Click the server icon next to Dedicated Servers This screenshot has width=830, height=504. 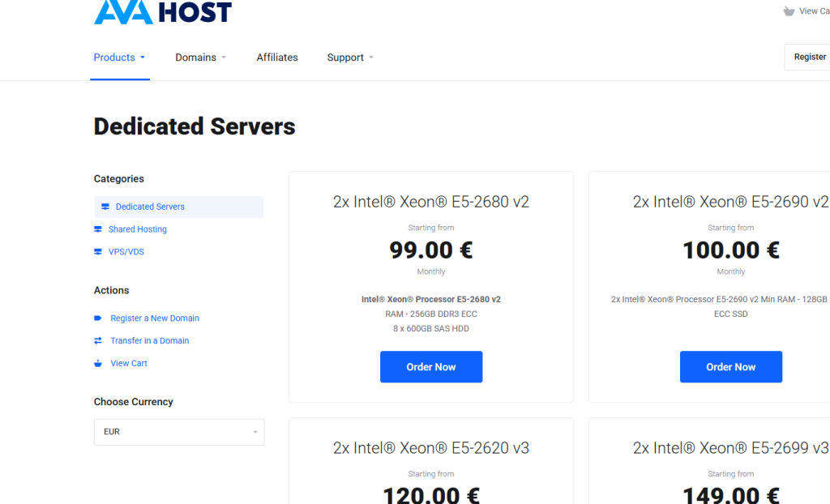point(105,207)
